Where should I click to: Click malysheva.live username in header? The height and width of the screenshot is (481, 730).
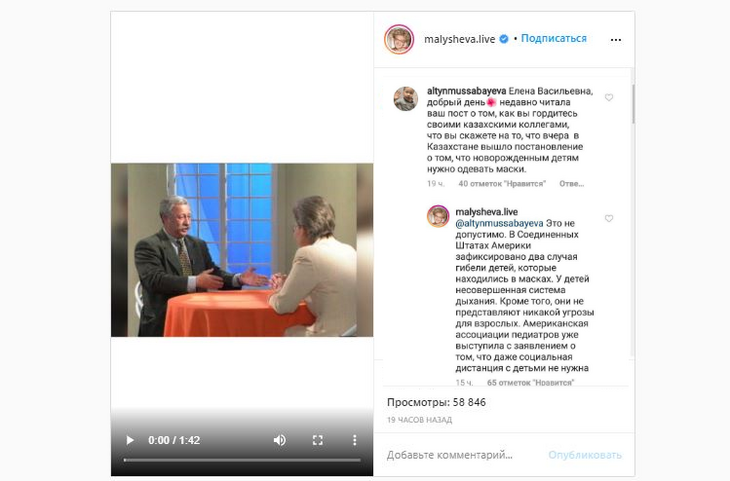[460, 39]
